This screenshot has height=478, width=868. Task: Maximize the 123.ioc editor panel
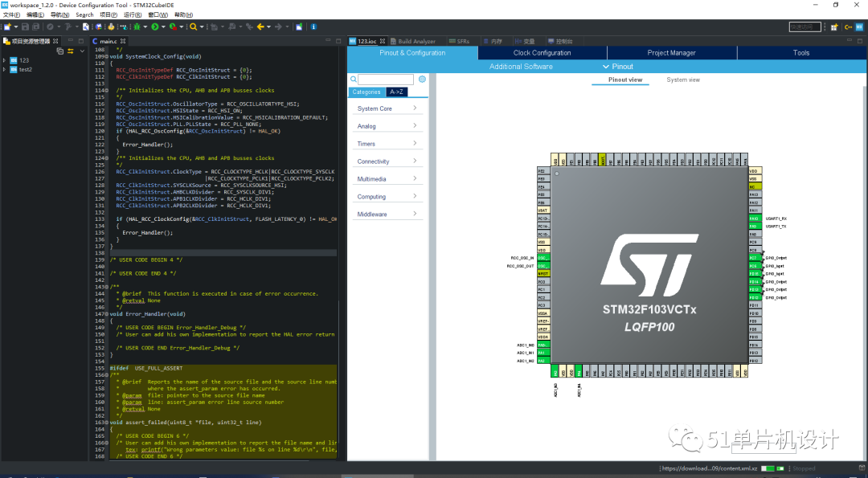pyautogui.click(x=860, y=41)
